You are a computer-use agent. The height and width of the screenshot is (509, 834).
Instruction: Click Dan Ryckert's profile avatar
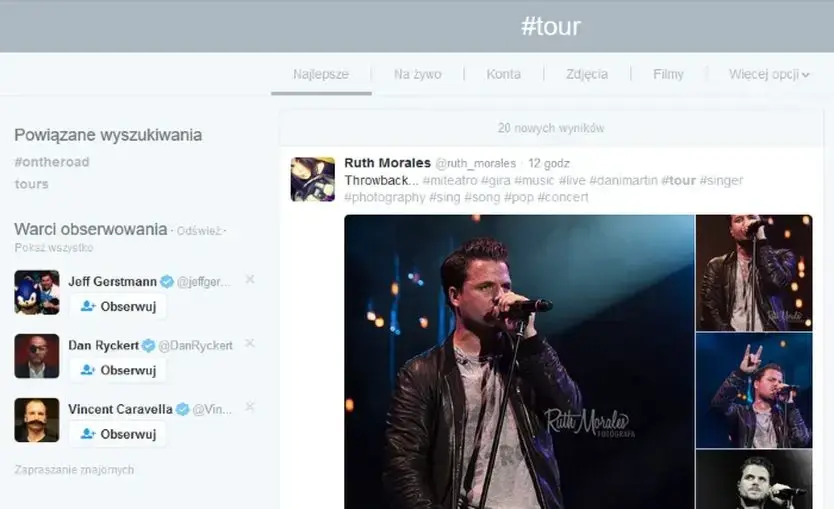[x=36, y=356]
